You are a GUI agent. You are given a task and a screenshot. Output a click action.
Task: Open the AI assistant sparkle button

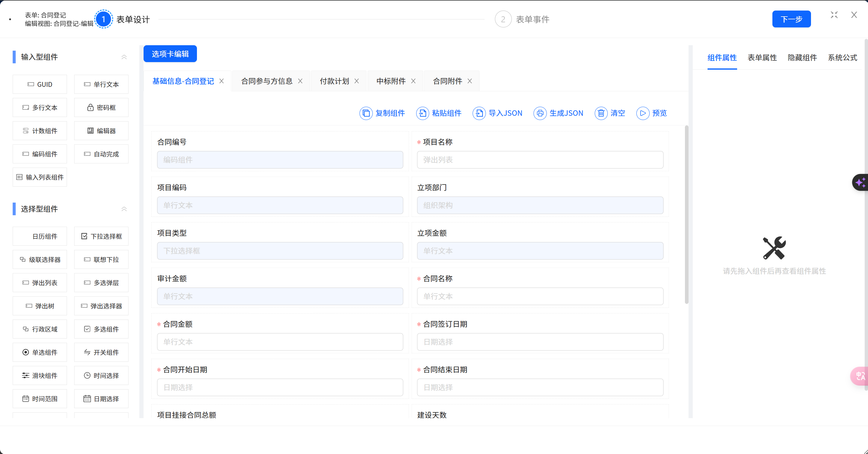(860, 183)
